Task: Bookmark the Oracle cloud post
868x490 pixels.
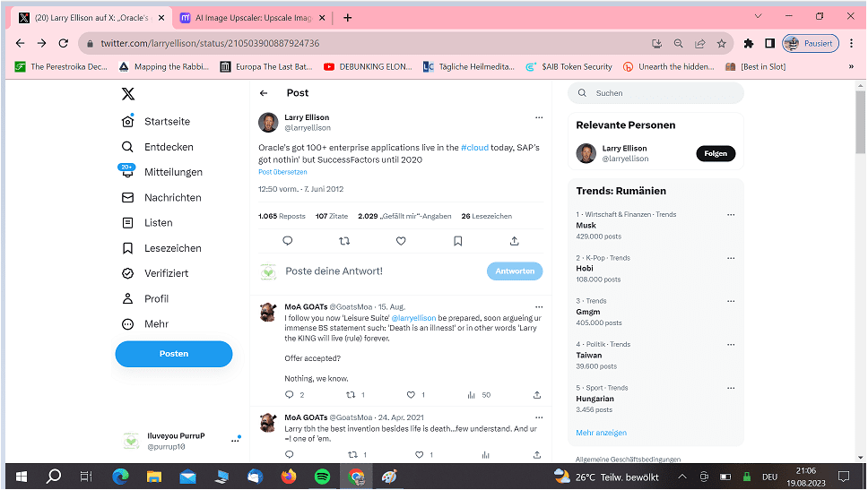Action: pyautogui.click(x=457, y=241)
